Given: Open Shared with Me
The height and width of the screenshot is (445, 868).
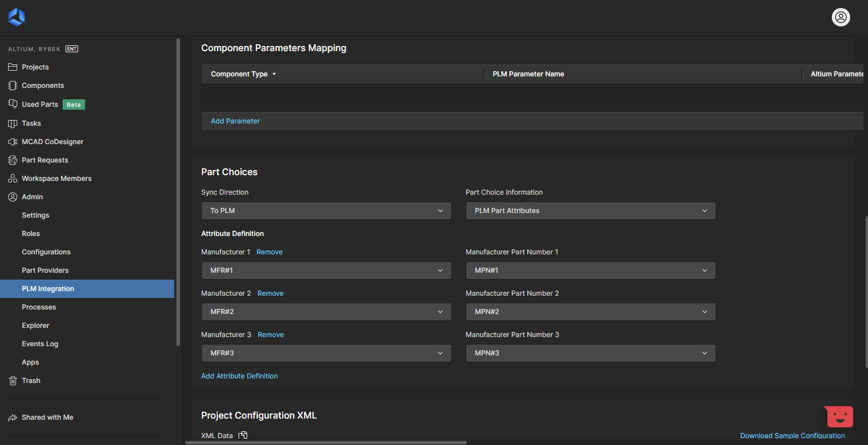Looking at the screenshot, I should [x=48, y=417].
